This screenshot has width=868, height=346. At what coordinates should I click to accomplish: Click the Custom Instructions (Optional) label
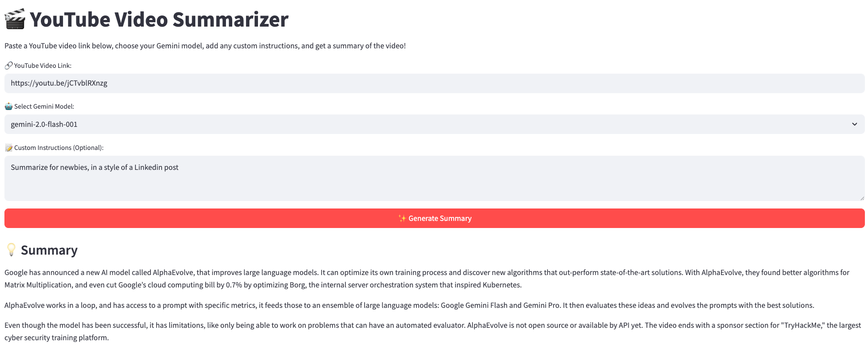coord(59,148)
